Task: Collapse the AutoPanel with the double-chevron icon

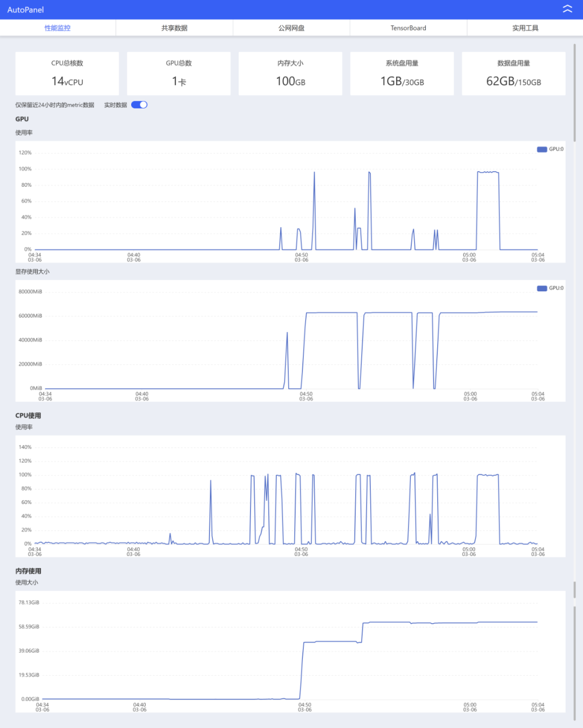Action: [x=567, y=9]
